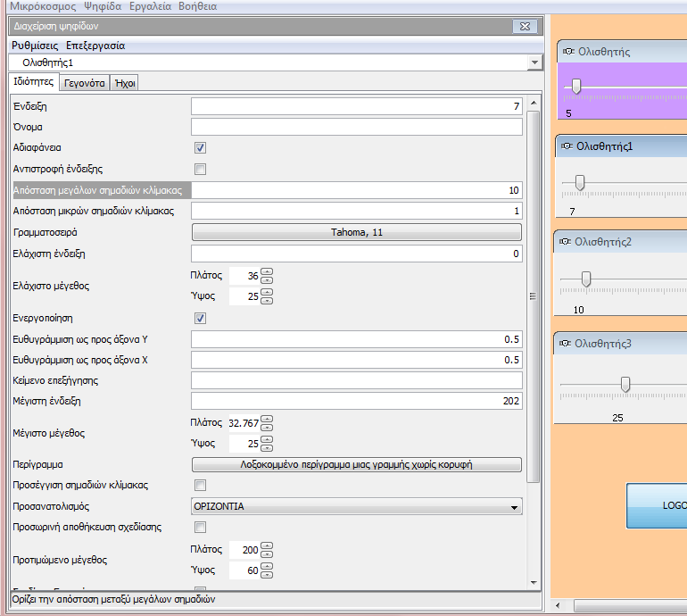Click Ευθυγράμμιση ως προς άξονα Υ field

(357, 339)
